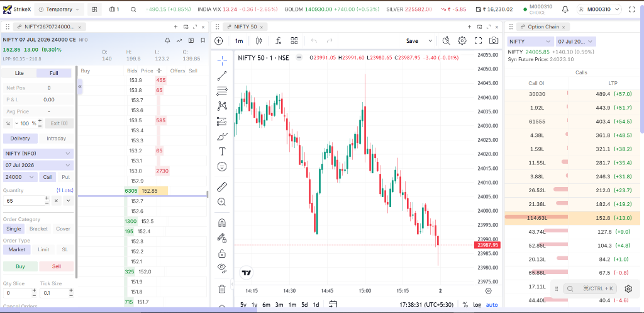The width and height of the screenshot is (644, 313).
Task: Select the crosshair cursor tool in chart
Action: (x=222, y=60)
